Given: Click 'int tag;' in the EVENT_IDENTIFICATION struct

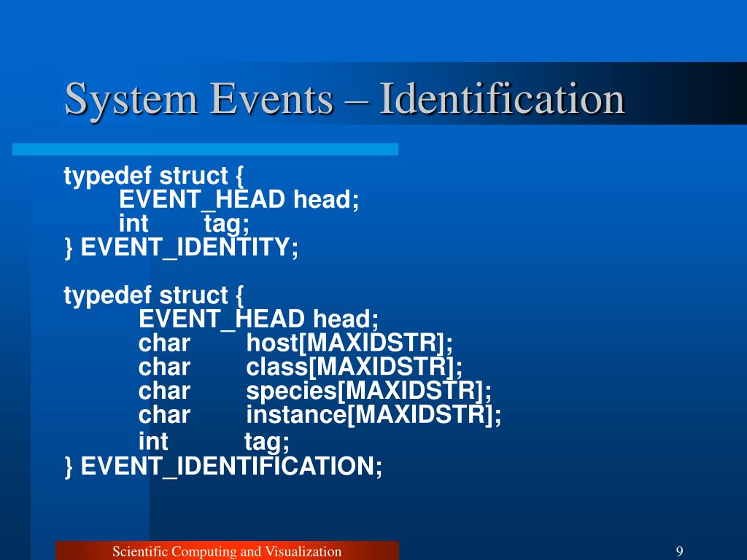Looking at the screenshot, I should tap(214, 441).
